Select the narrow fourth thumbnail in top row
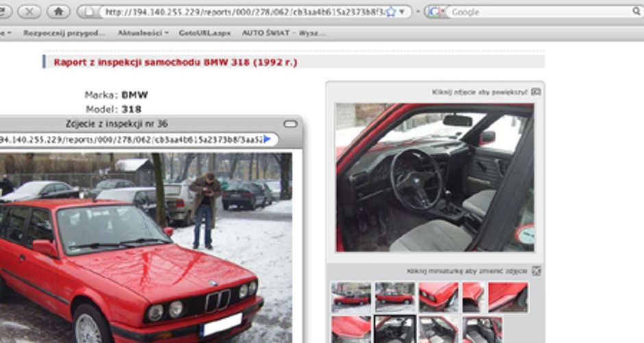 click(x=473, y=297)
